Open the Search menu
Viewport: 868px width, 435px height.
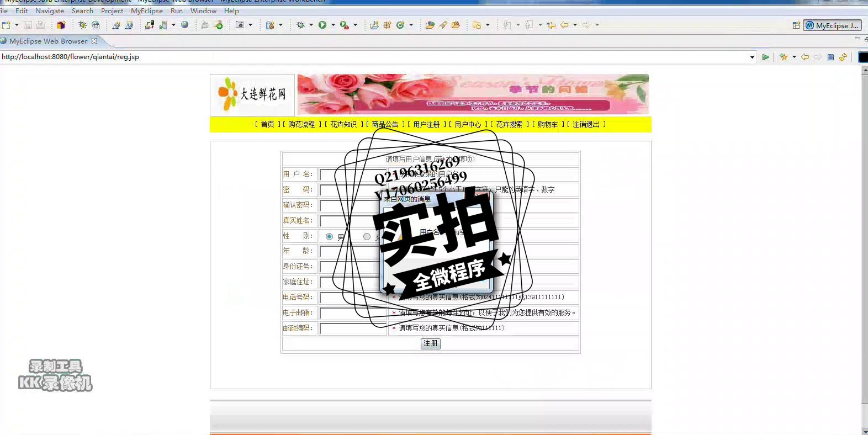click(x=82, y=10)
